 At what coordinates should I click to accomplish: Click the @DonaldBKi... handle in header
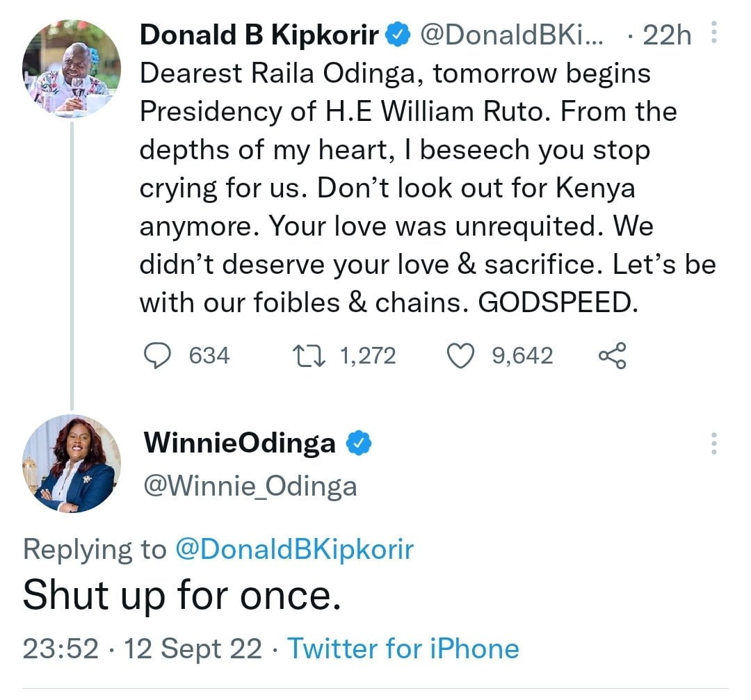click(511, 35)
